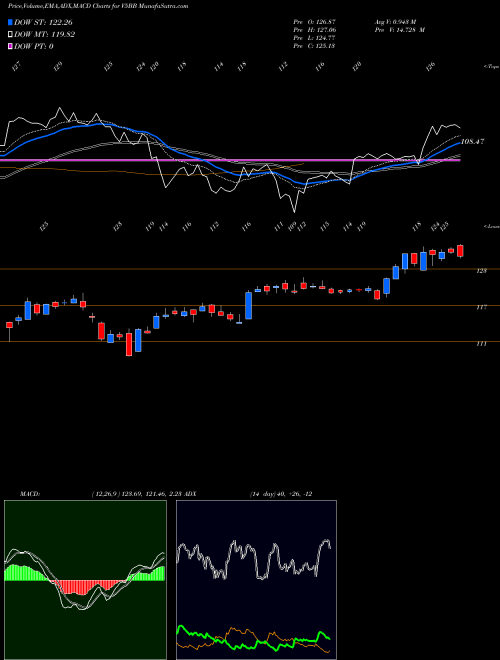500x660 pixels.
Task: Click the ADX values '(14 day) 40, +26, -12'
Action: (x=281, y=494)
